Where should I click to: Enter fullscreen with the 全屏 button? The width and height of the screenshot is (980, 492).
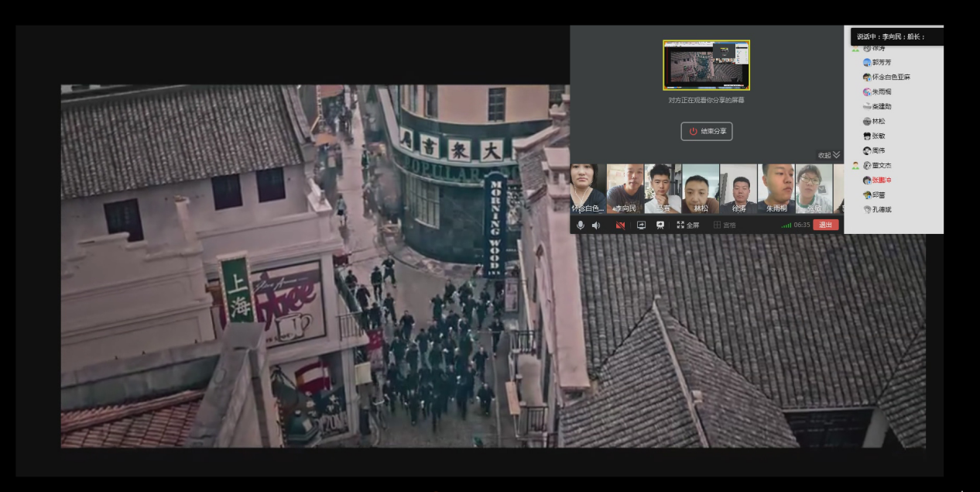(x=687, y=225)
